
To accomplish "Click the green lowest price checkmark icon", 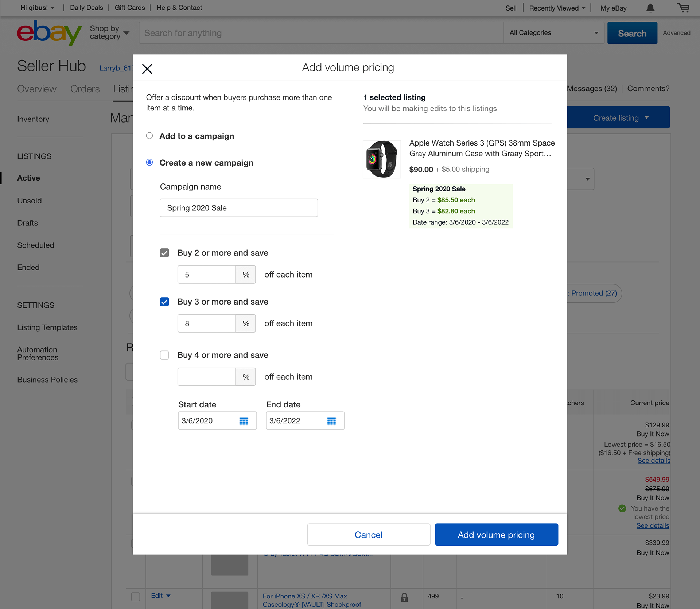I will pyautogui.click(x=622, y=508).
